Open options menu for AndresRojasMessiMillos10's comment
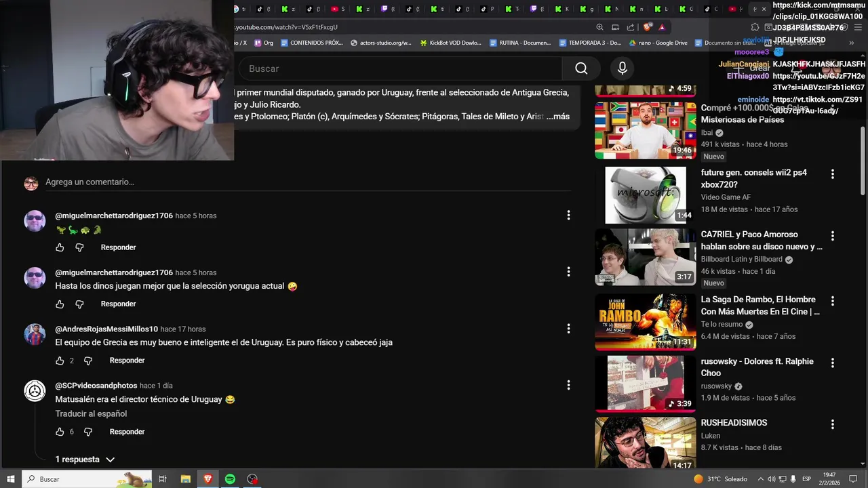 568,329
